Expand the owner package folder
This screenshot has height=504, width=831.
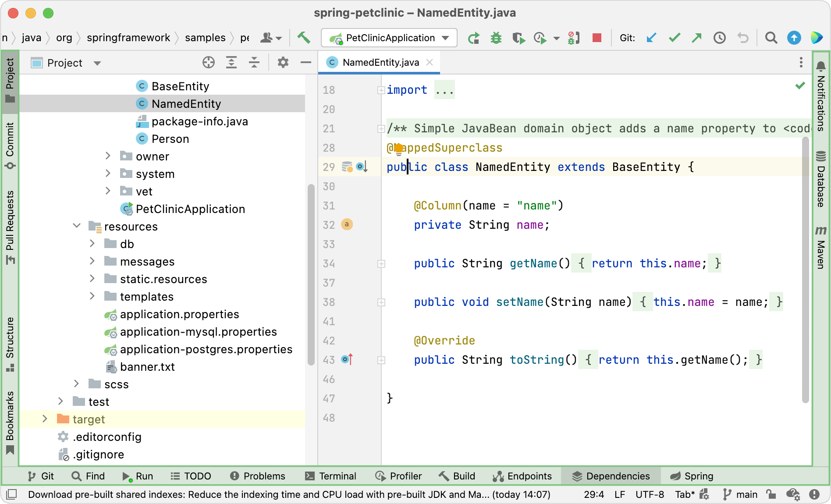tap(108, 156)
